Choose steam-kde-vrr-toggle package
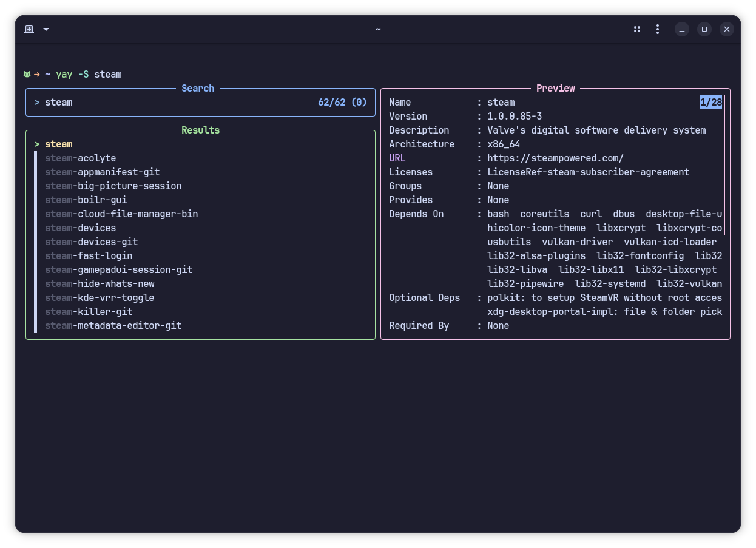 coord(100,298)
